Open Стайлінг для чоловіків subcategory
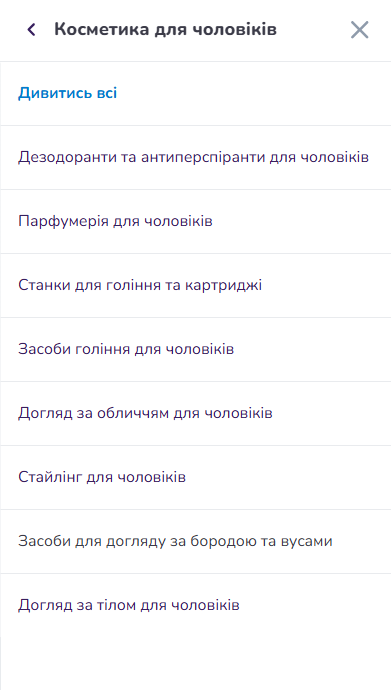Image resolution: width=391 pixels, height=690 pixels. [195, 477]
